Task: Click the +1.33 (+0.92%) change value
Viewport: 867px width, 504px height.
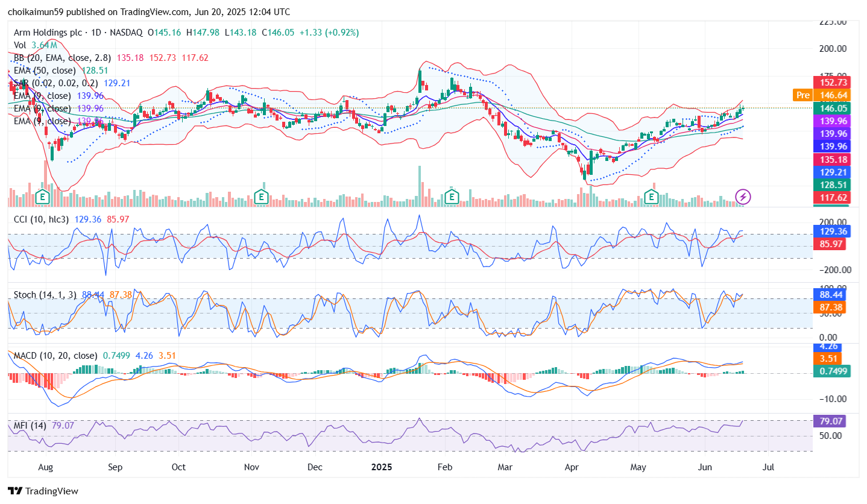Action: click(x=328, y=33)
